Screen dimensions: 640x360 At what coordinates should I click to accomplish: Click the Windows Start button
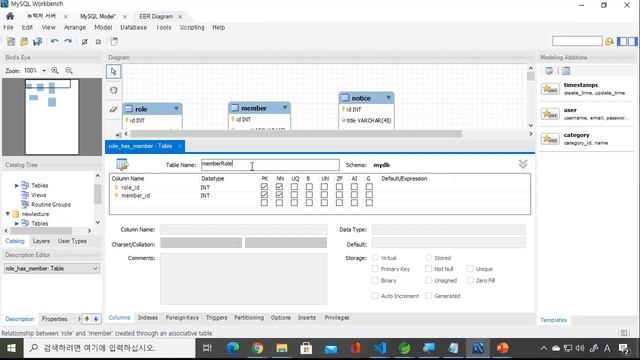tap(11, 348)
